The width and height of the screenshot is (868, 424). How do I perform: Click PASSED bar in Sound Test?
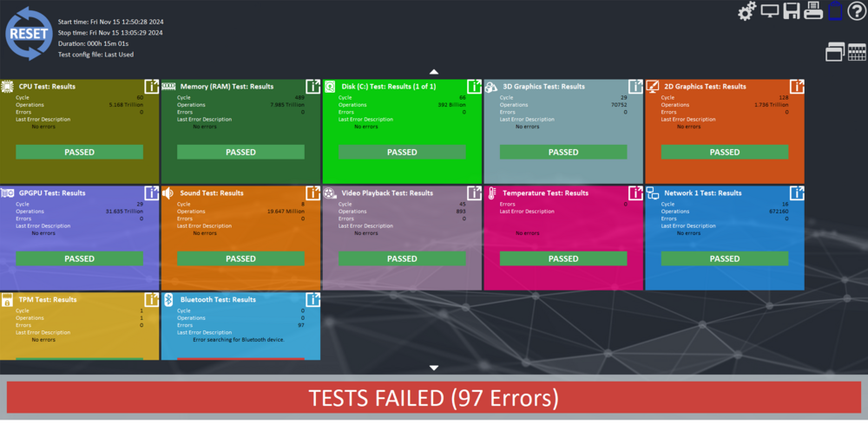(240, 258)
